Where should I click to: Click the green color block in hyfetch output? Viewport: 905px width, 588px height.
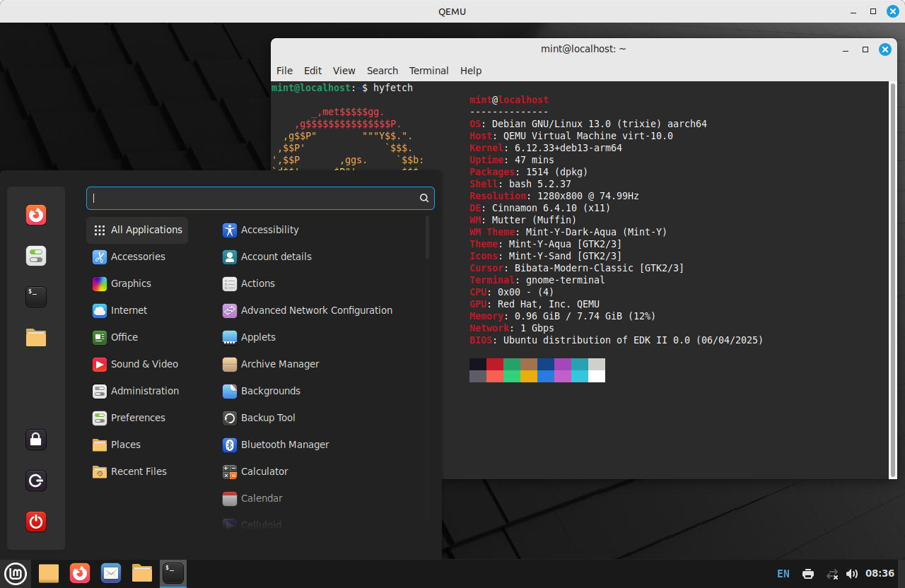[x=512, y=365]
